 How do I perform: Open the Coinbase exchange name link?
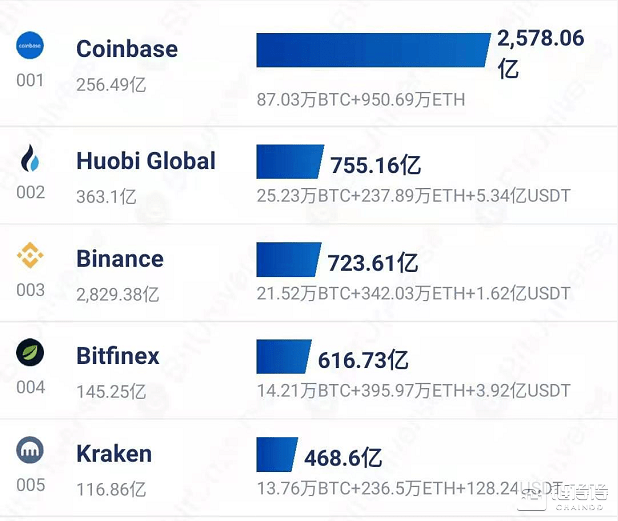tap(127, 49)
